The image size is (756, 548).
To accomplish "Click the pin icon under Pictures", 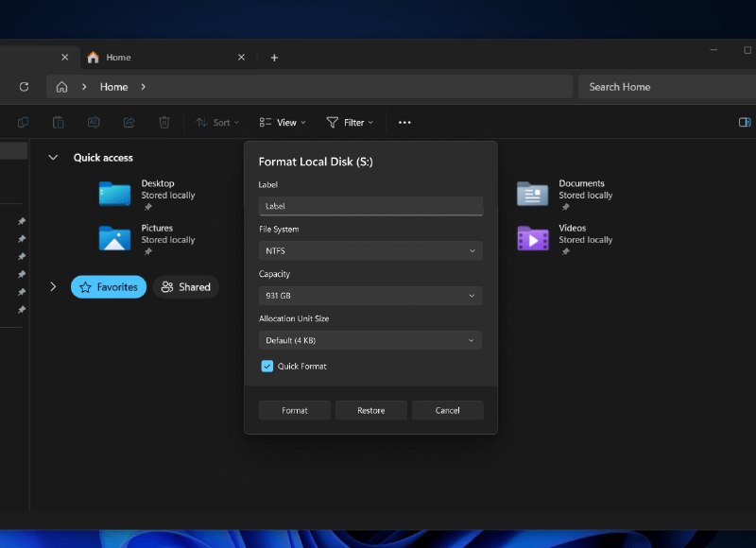I will click(148, 251).
